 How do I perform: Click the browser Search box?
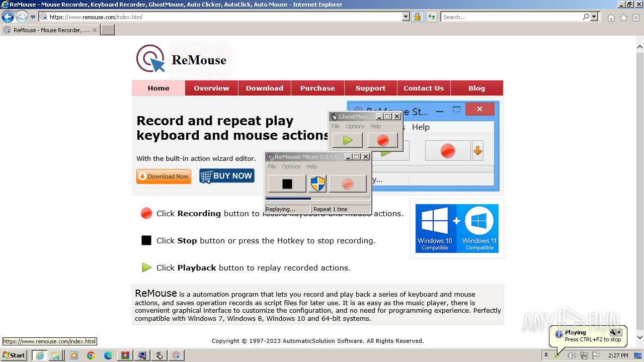click(x=511, y=17)
